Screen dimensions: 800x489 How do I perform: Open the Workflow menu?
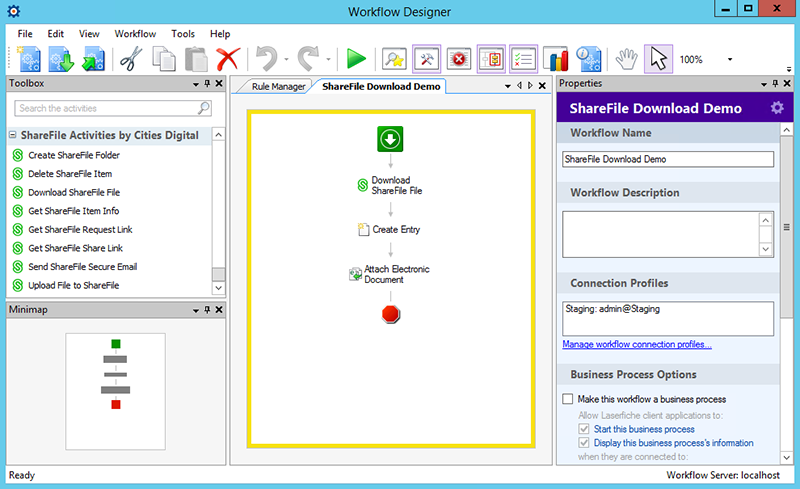point(135,34)
